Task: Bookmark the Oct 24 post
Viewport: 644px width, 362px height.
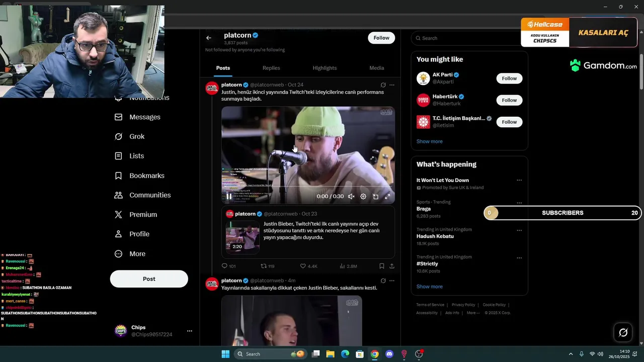Action: click(x=382, y=266)
